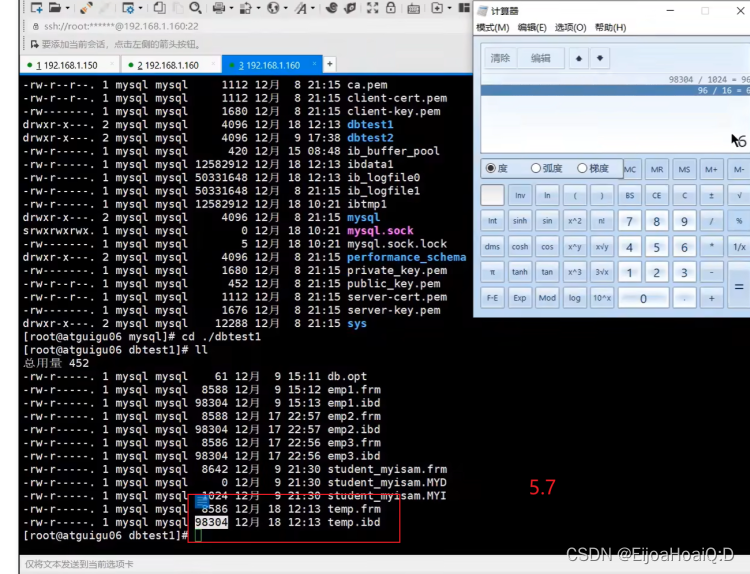Click the MS memory store button
750x574 pixels.
[x=684, y=169]
